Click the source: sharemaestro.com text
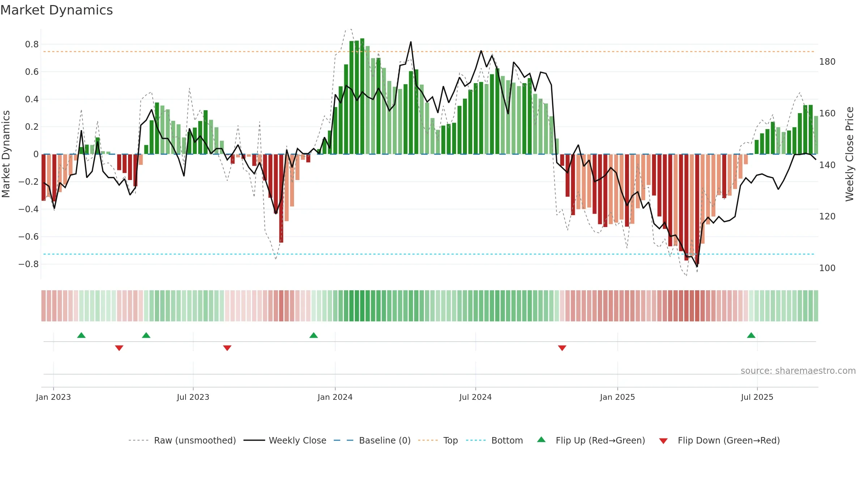 (798, 371)
